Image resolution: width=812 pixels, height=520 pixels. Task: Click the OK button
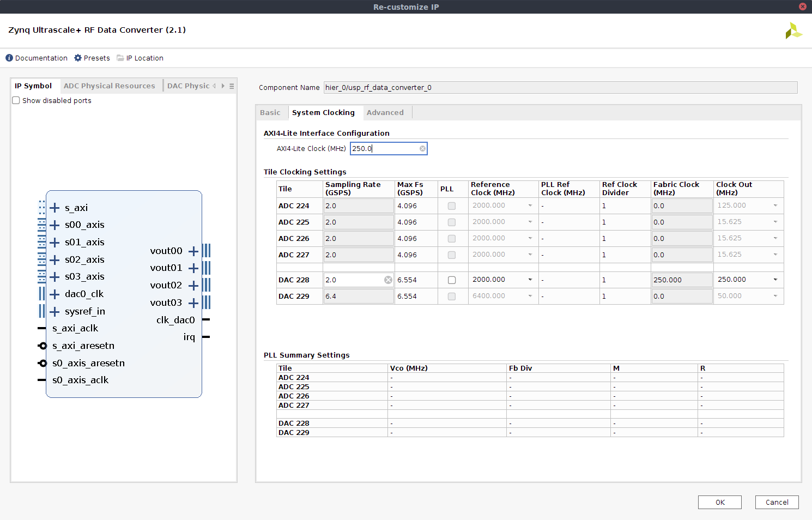(720, 503)
